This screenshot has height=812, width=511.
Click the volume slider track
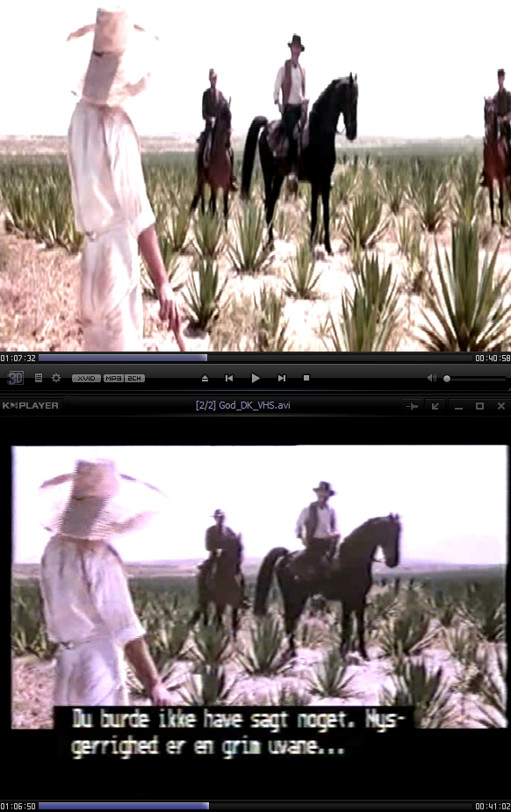pyautogui.click(x=474, y=379)
